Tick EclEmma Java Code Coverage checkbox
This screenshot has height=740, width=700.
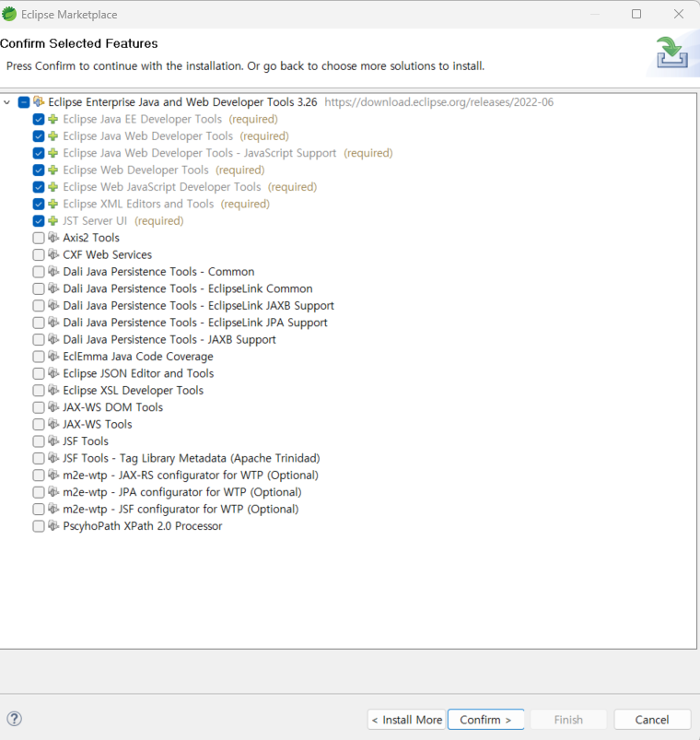(x=39, y=357)
